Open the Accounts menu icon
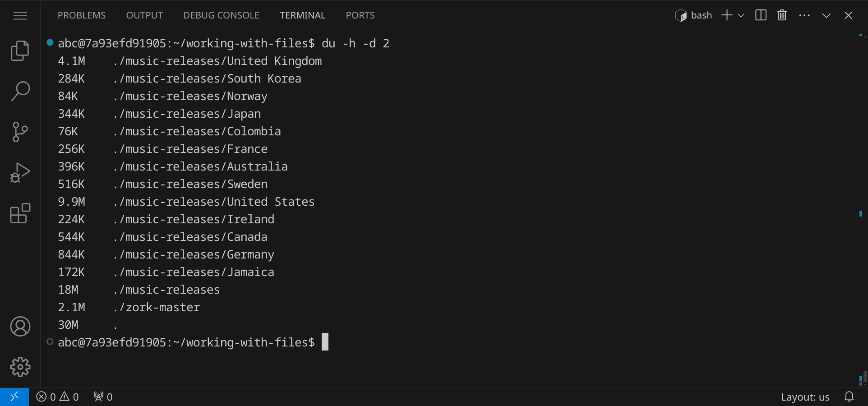868x406 pixels. click(20, 327)
